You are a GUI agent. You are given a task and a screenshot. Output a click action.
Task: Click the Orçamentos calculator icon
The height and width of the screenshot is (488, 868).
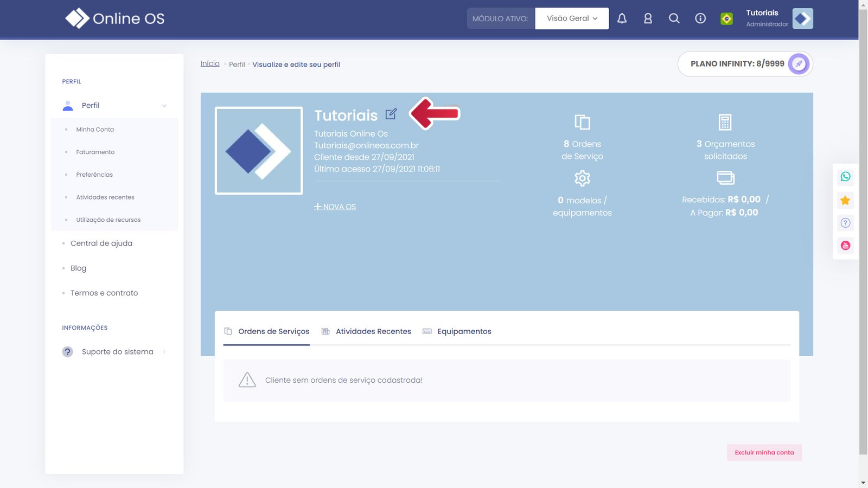pyautogui.click(x=725, y=122)
